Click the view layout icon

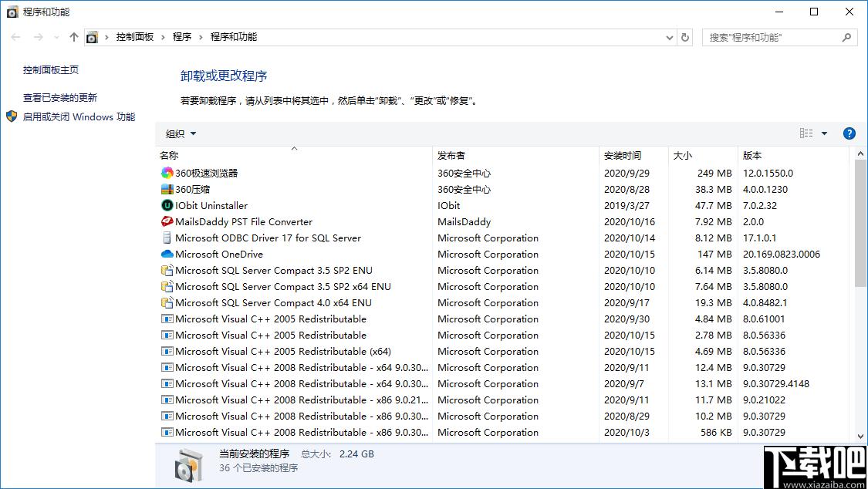pyautogui.click(x=806, y=133)
